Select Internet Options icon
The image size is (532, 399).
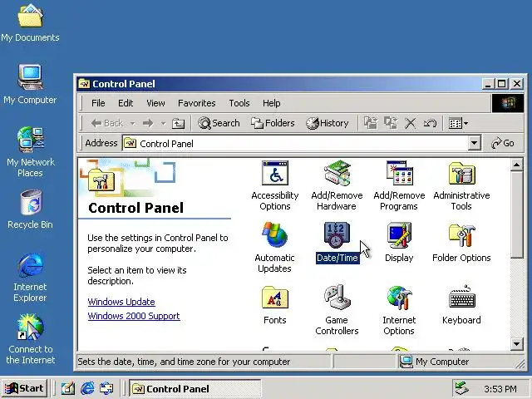tap(399, 310)
